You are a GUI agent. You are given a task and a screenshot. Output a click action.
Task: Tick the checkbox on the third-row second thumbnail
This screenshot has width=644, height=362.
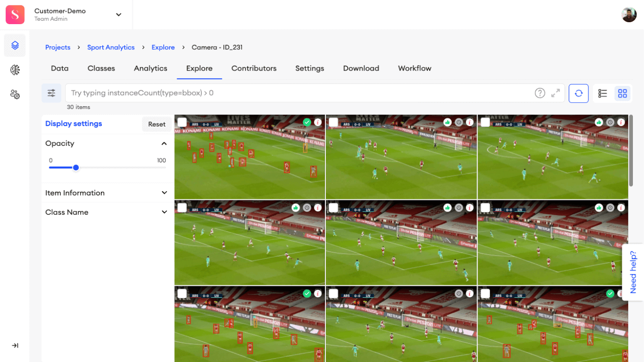pos(334,293)
